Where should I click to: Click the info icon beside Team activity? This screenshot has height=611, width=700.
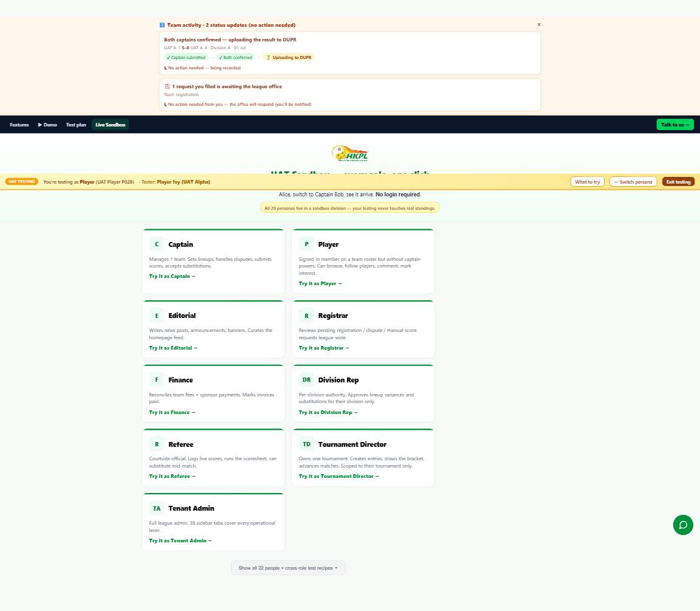coord(162,25)
